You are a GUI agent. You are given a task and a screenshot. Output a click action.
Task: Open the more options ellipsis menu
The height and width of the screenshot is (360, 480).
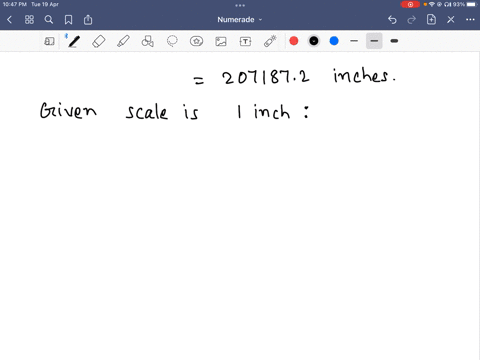coord(470,20)
